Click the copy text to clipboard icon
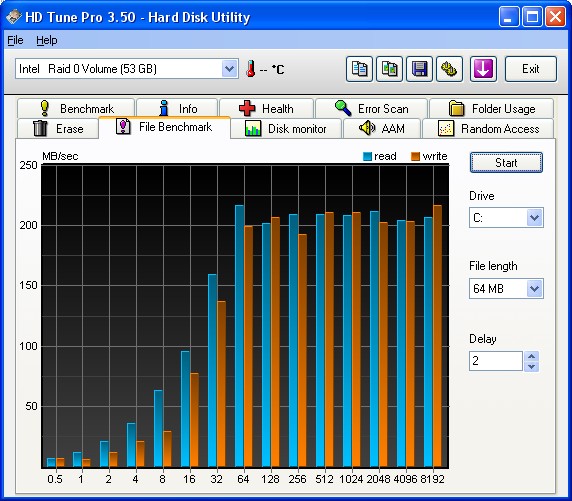The height and width of the screenshot is (501, 572). [359, 69]
